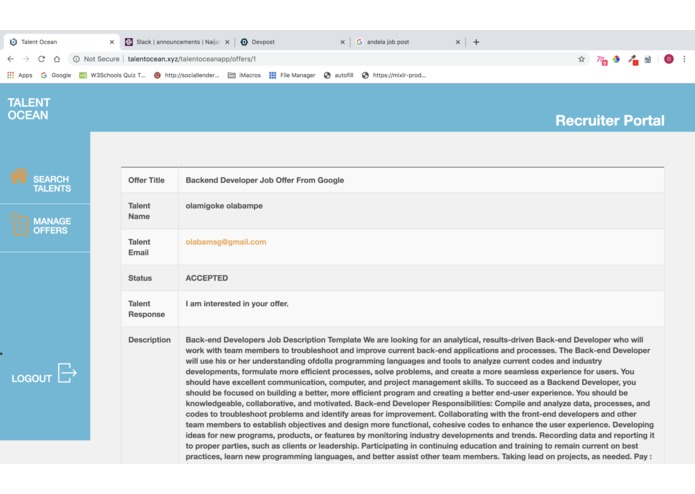Image resolution: width=695 pixels, height=494 pixels.
Task: Open the Apps bookmarks shortcut
Action: click(20, 75)
